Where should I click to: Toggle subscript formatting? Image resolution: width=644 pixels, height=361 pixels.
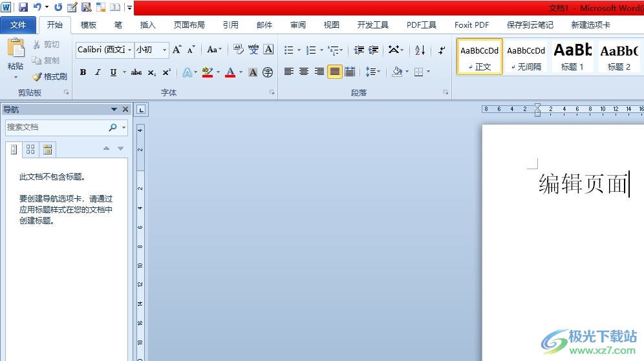151,72
